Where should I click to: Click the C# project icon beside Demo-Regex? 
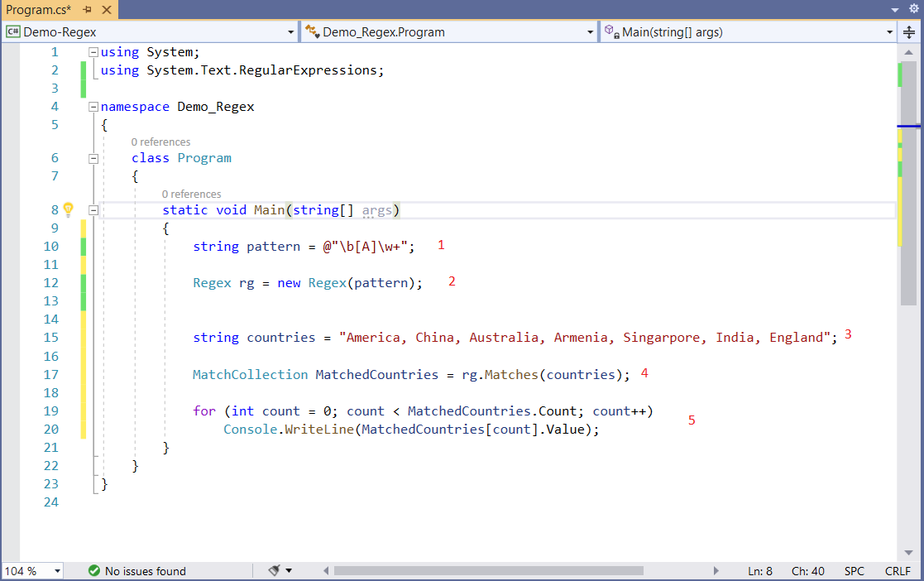(14, 31)
